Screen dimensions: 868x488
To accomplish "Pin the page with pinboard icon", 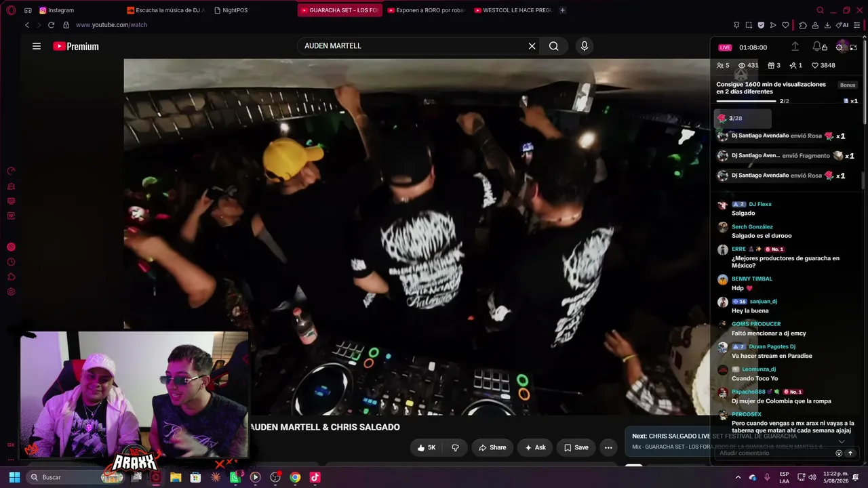I will pyautogui.click(x=736, y=25).
